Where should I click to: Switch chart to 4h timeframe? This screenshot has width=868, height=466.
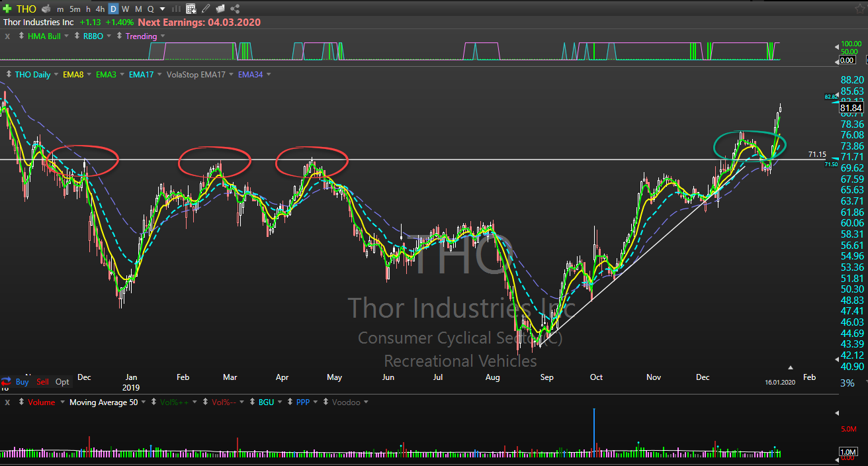click(100, 9)
